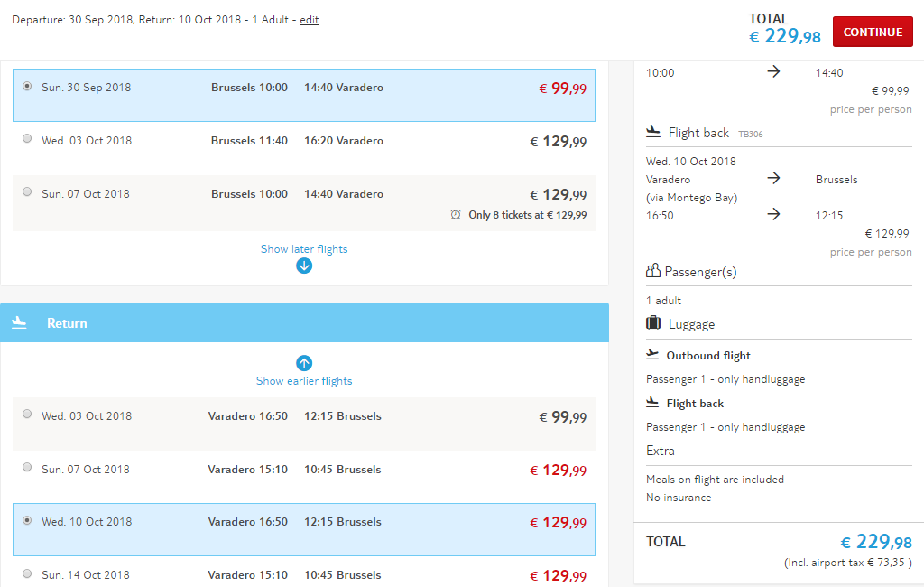Image resolution: width=924 pixels, height=587 pixels.
Task: Select the Wed. 03 Oct 2018 departure radio
Action: (x=27, y=139)
